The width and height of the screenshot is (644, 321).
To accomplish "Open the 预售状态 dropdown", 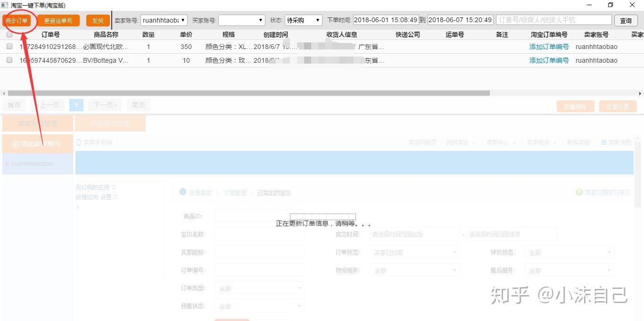I will 260,306.
